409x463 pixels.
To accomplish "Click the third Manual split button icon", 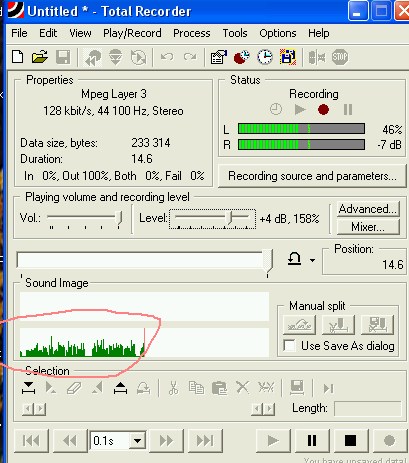I will click(378, 325).
